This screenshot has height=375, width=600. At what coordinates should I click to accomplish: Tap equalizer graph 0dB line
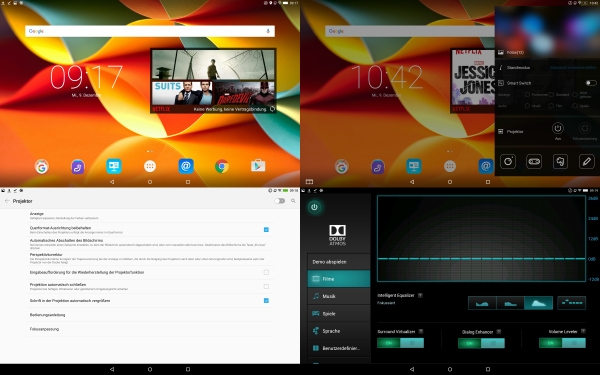[481, 259]
